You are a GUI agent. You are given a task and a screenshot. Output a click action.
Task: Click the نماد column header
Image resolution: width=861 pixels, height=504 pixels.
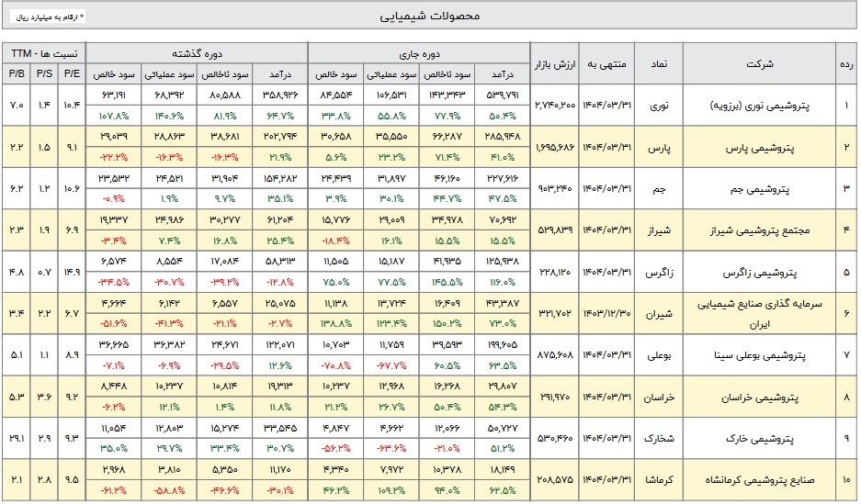(661, 64)
